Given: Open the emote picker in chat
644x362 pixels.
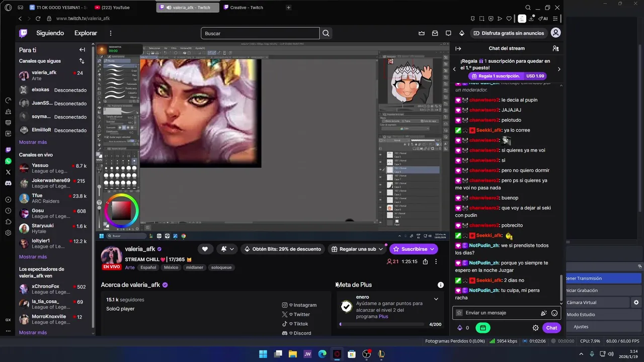Looking at the screenshot, I should (x=554, y=313).
